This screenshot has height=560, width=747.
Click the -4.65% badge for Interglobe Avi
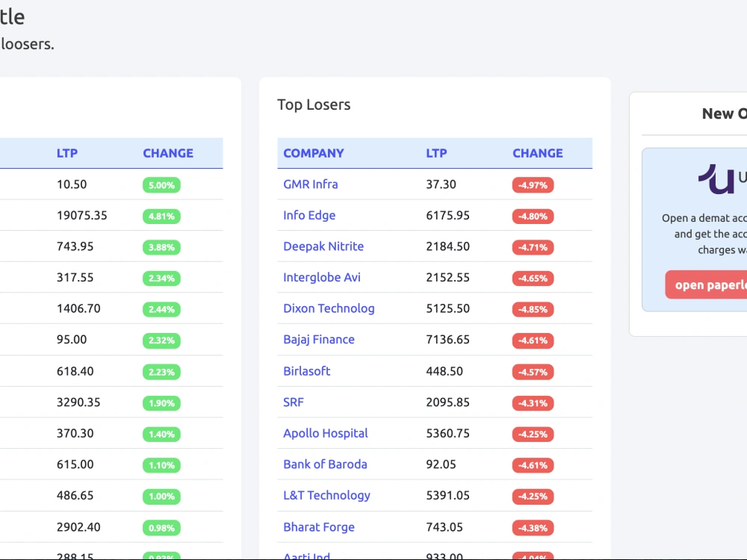pyautogui.click(x=533, y=278)
